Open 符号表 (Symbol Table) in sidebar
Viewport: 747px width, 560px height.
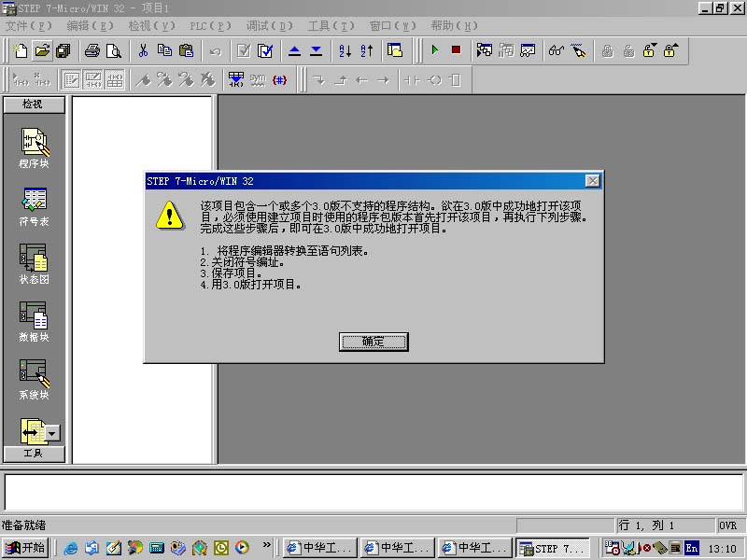pyautogui.click(x=34, y=206)
